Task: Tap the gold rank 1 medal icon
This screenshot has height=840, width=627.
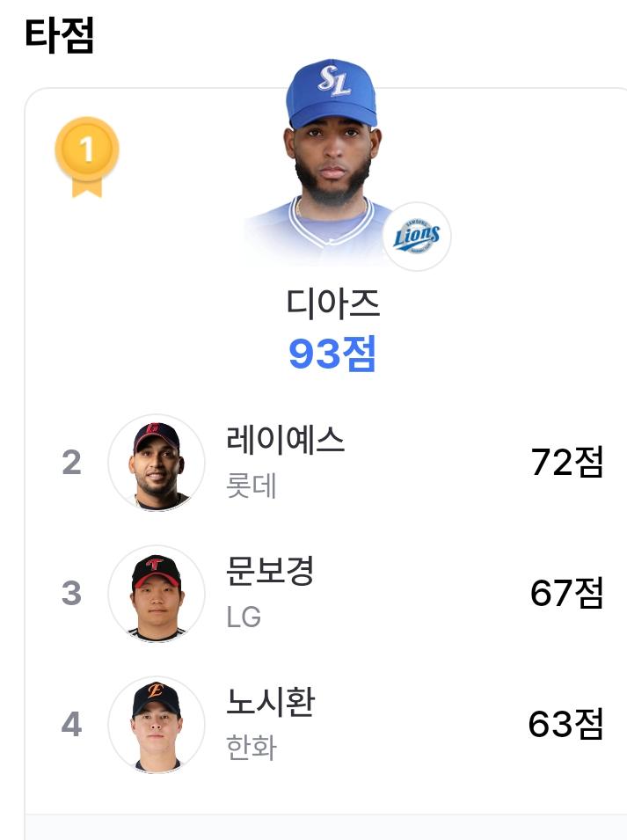Action: pos(87,157)
